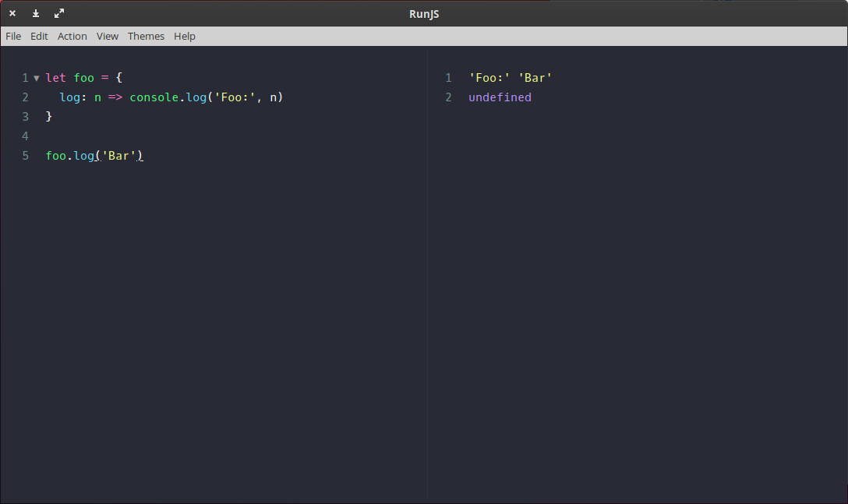Select editor line number 4 in the gutter
This screenshot has height=504, width=848.
[x=25, y=136]
